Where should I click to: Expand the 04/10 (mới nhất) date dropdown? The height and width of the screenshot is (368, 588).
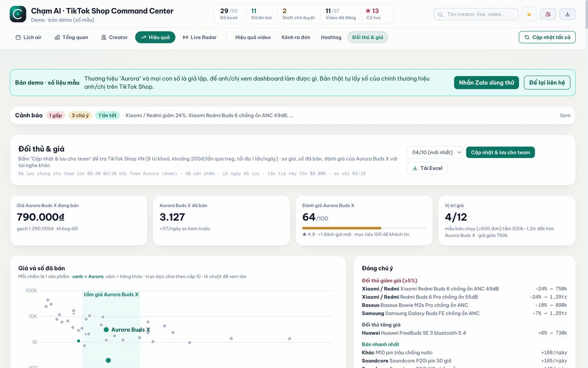[x=435, y=152]
